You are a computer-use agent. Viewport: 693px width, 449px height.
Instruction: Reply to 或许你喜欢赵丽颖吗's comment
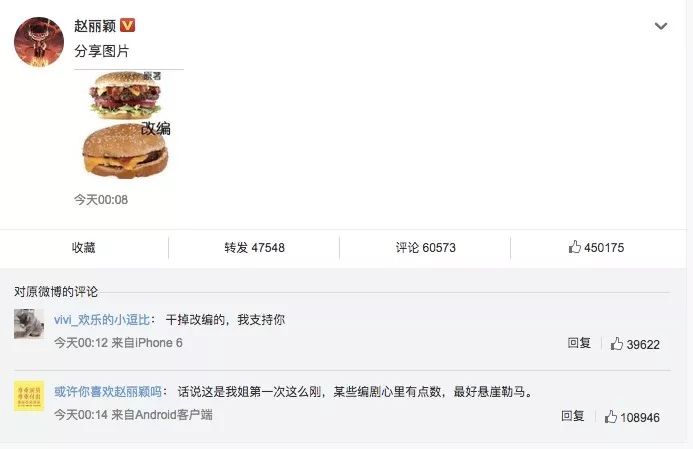572,416
